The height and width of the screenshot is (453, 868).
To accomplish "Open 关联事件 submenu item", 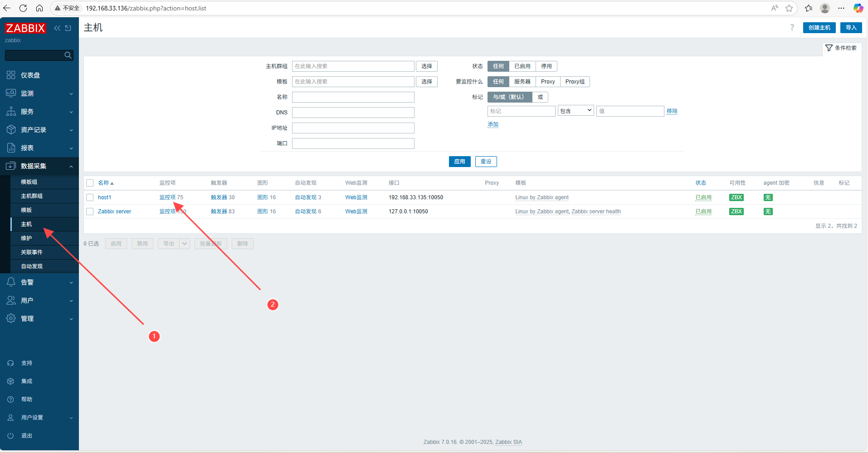I will click(44, 252).
